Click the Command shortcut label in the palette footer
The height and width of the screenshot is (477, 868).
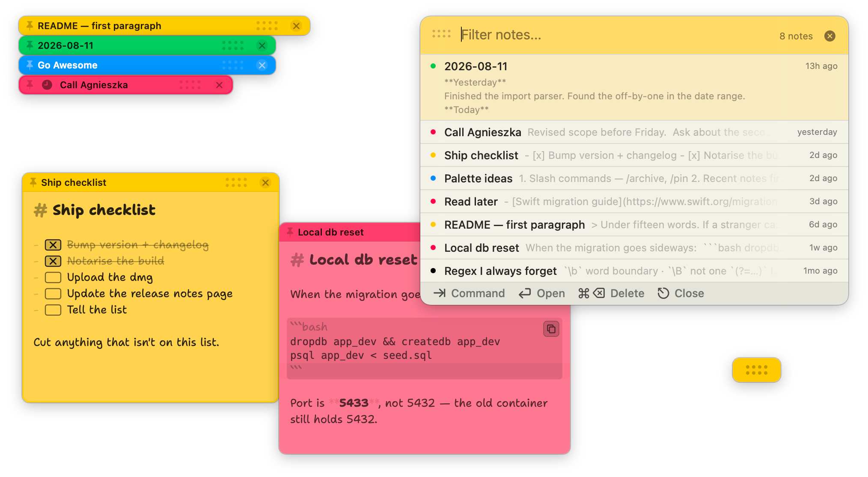(478, 293)
